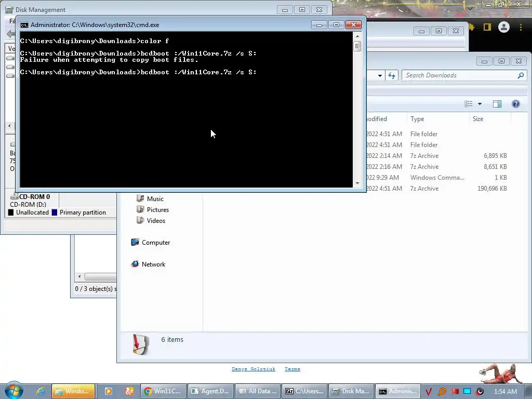This screenshot has height=399, width=532.
Task: Open Explorer help question mark icon
Action: [516, 104]
